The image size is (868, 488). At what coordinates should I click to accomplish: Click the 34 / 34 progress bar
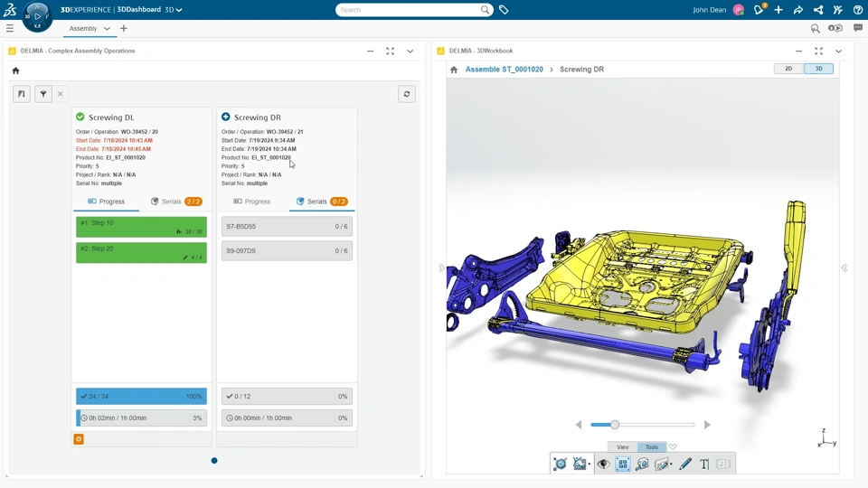(x=141, y=396)
